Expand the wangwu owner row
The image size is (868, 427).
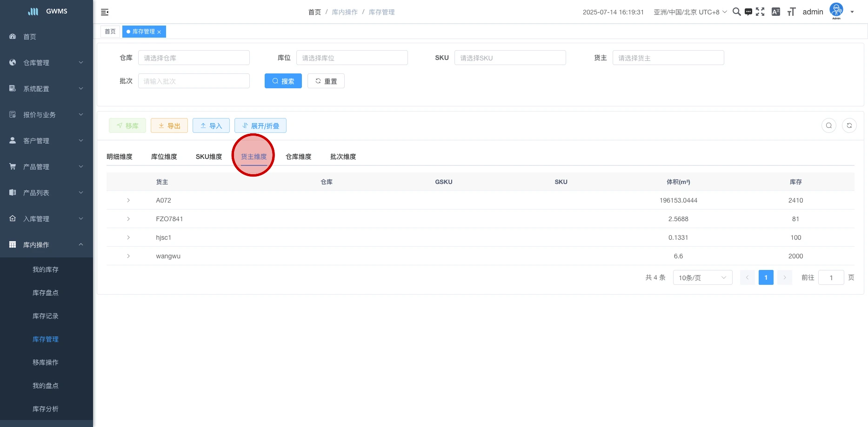click(x=128, y=256)
